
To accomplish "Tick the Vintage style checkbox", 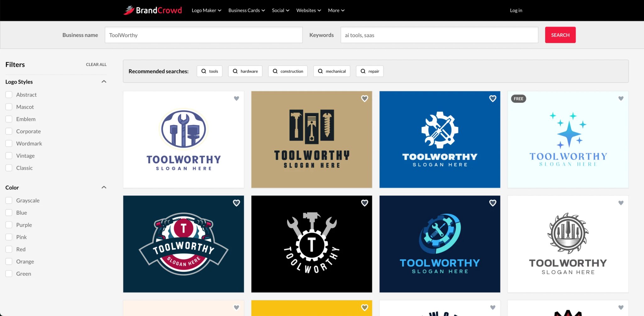I will tap(9, 155).
